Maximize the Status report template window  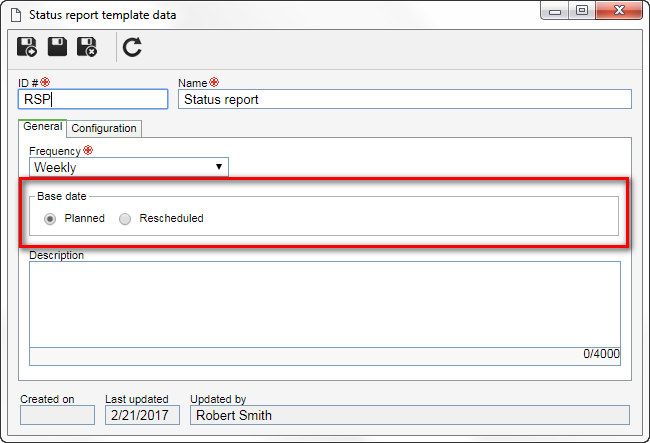click(582, 10)
